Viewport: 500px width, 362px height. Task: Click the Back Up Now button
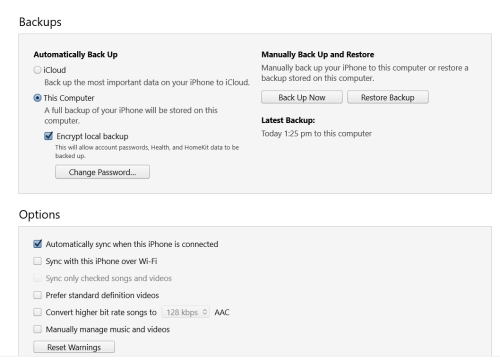pyautogui.click(x=302, y=97)
